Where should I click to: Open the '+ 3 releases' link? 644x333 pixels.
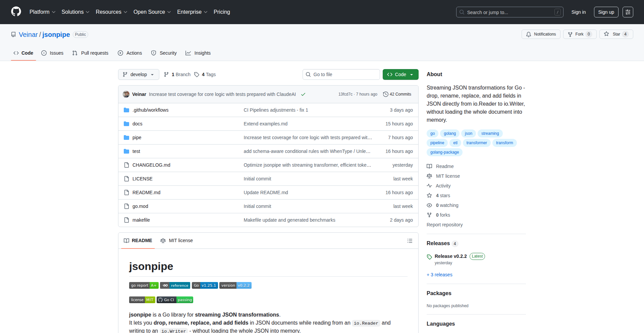click(439, 275)
